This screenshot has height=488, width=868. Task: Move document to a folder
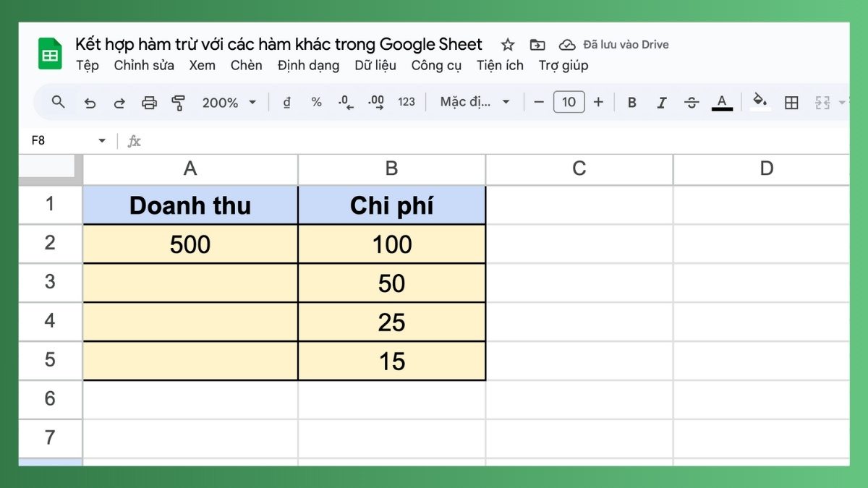click(537, 45)
